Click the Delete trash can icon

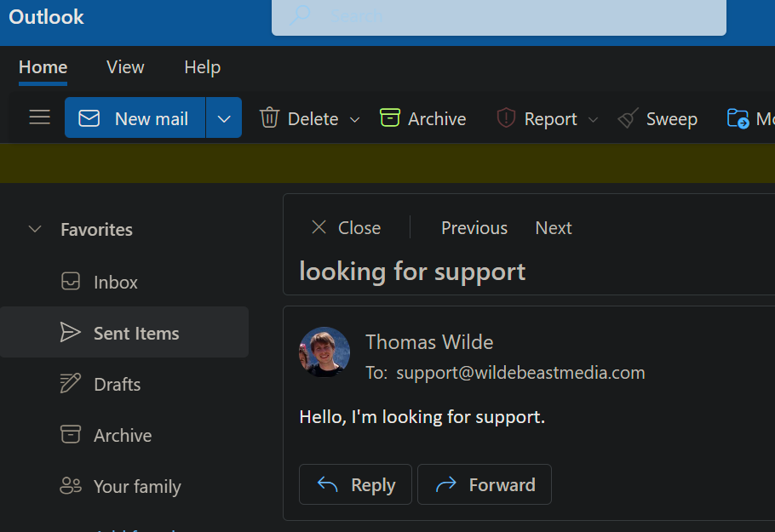(270, 117)
